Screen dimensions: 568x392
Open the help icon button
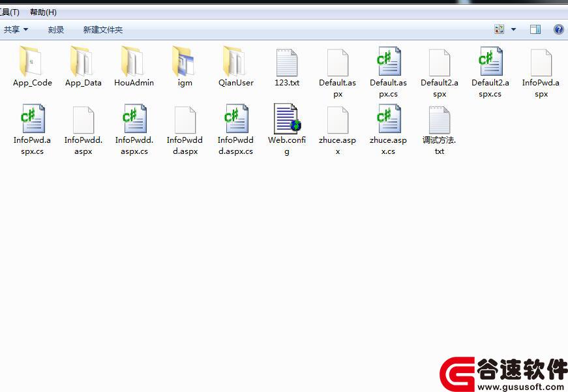click(559, 29)
